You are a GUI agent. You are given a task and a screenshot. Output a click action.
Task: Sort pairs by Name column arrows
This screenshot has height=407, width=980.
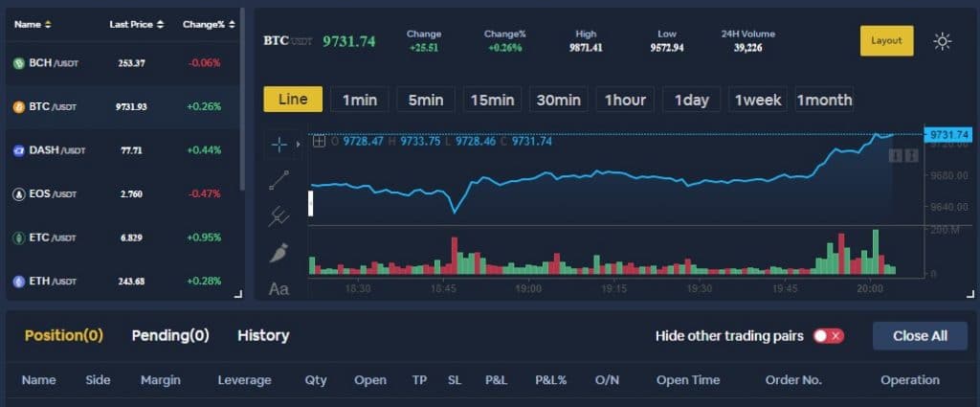[48, 24]
